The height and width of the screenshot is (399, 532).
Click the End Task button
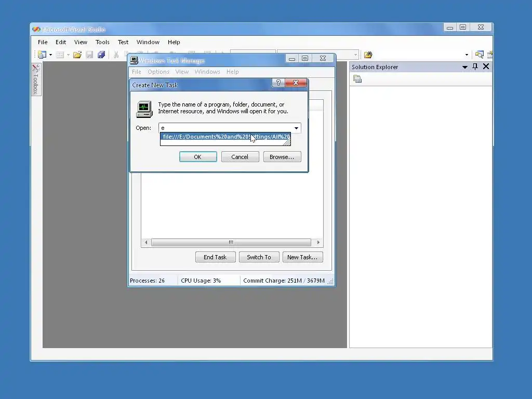click(215, 257)
